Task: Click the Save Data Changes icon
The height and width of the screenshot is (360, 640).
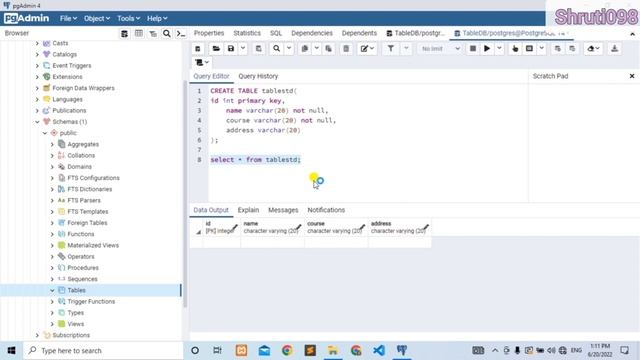Action: [x=258, y=49]
